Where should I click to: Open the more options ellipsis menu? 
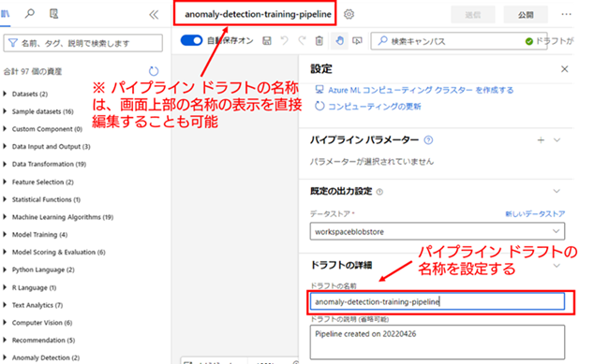[x=566, y=14]
